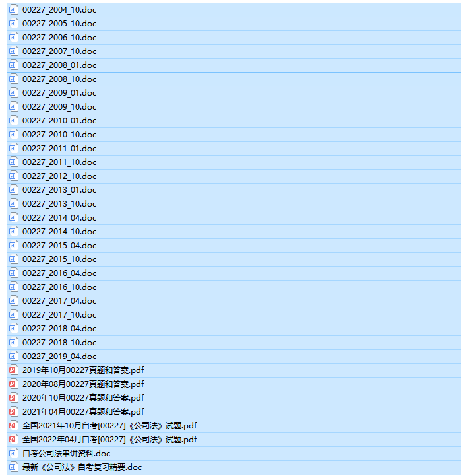Viewport: 461px width, 476px height.
Task: Select the name text 00227_2011_01.doc
Action: click(x=59, y=148)
